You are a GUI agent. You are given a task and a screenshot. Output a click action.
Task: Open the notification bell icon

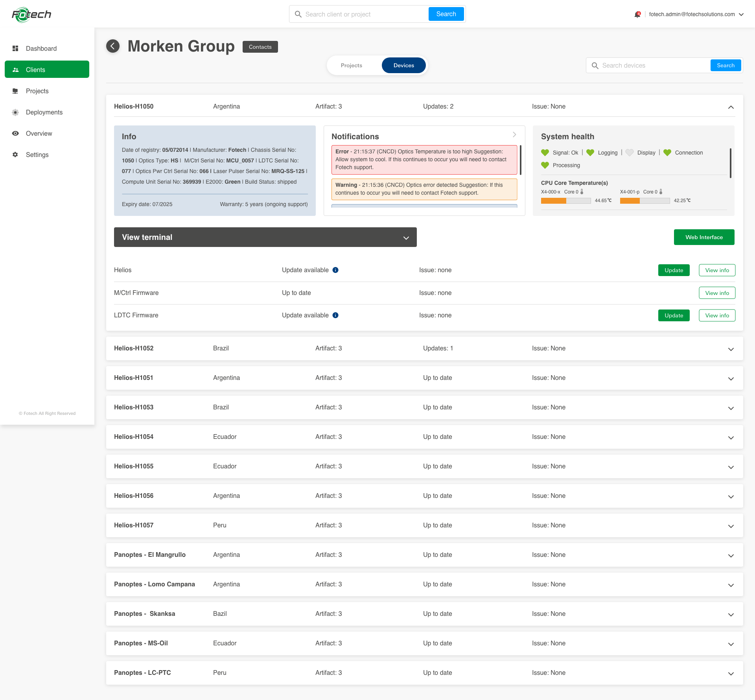click(637, 15)
